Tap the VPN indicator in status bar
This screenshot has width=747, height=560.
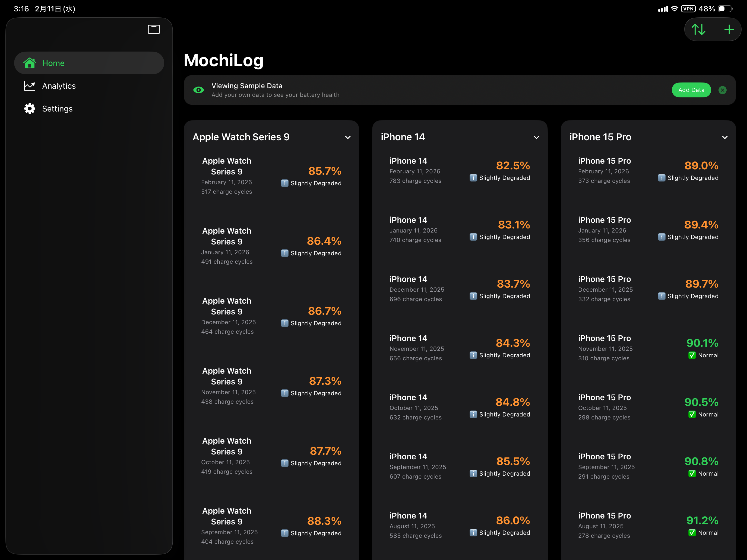[688, 9]
